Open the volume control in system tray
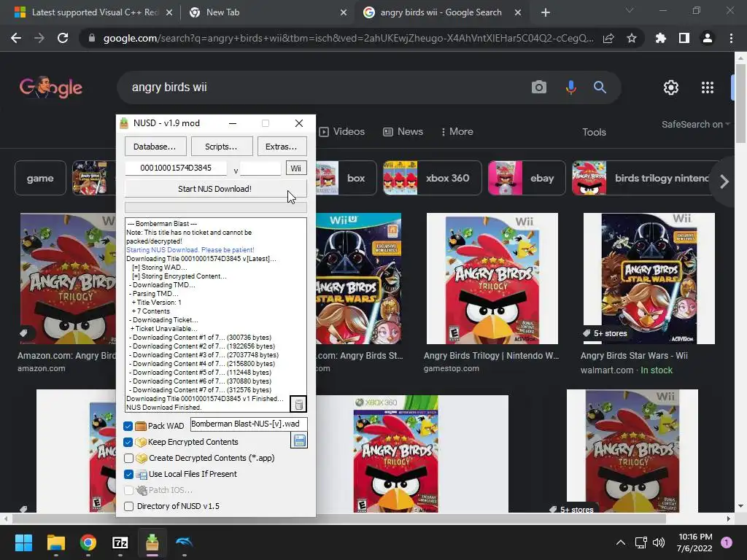Viewport: 747px width, 560px height. [x=659, y=542]
